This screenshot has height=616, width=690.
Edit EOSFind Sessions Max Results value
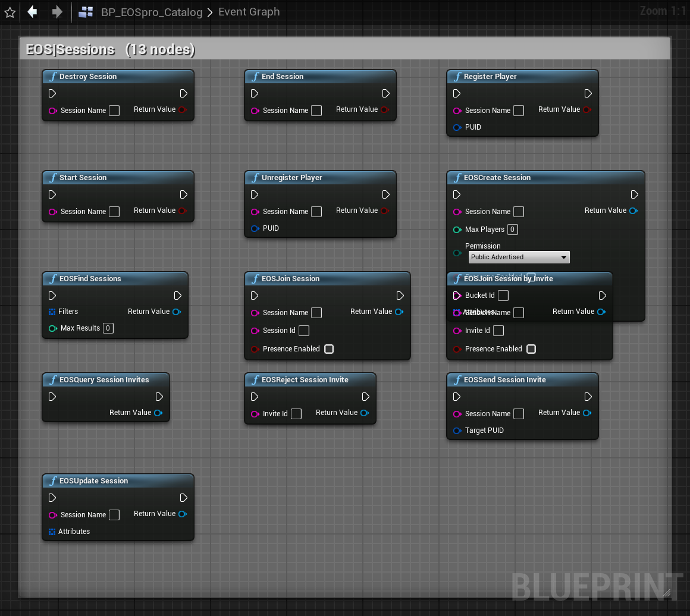[108, 328]
